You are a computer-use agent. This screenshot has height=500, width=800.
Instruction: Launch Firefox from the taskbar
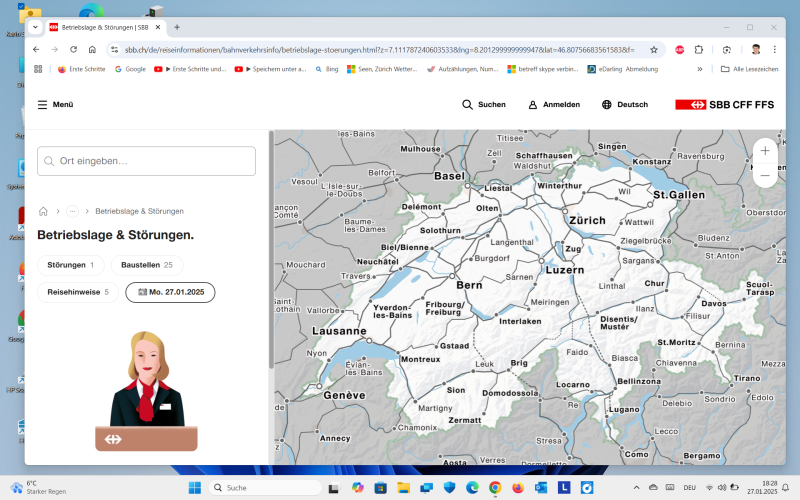click(x=518, y=488)
